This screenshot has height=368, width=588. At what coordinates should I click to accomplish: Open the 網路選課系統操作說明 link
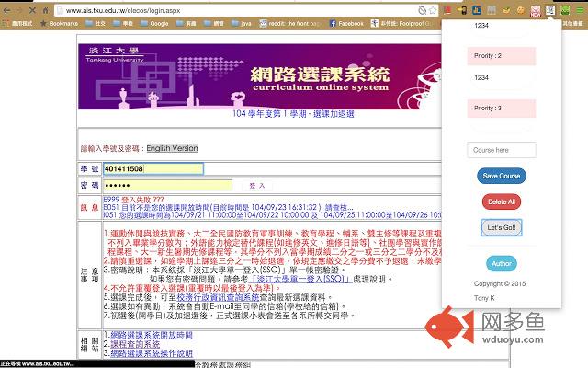[x=152, y=353]
